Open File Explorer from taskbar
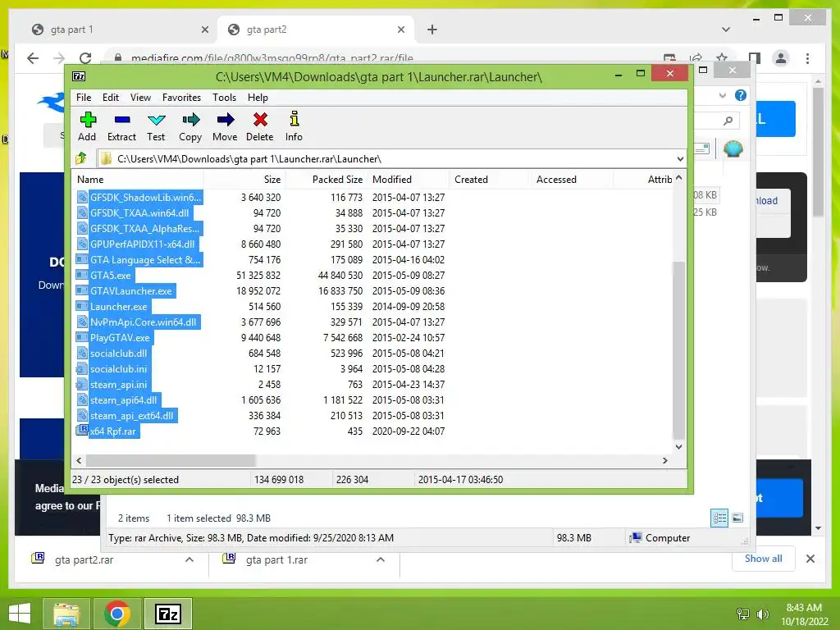840x630 pixels. coord(66,614)
